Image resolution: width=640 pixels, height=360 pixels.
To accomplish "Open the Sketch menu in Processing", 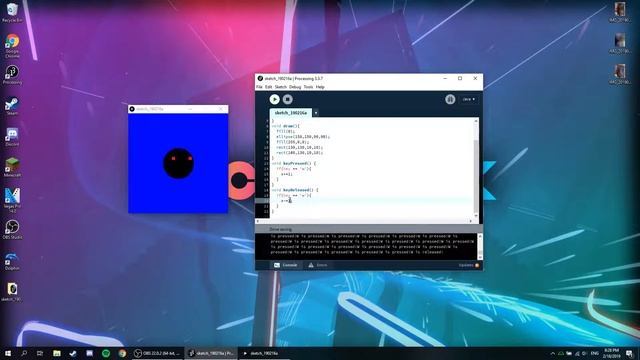I will (280, 87).
